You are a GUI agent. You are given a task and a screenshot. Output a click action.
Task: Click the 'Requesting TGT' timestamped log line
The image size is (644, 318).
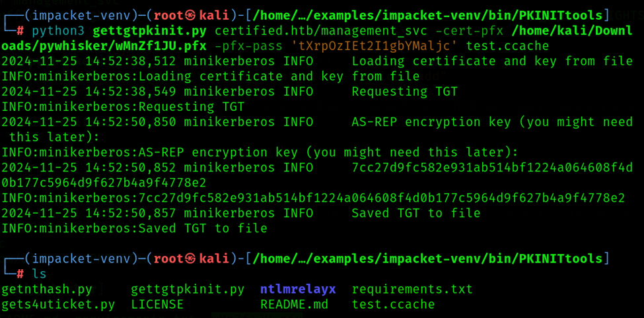point(230,92)
